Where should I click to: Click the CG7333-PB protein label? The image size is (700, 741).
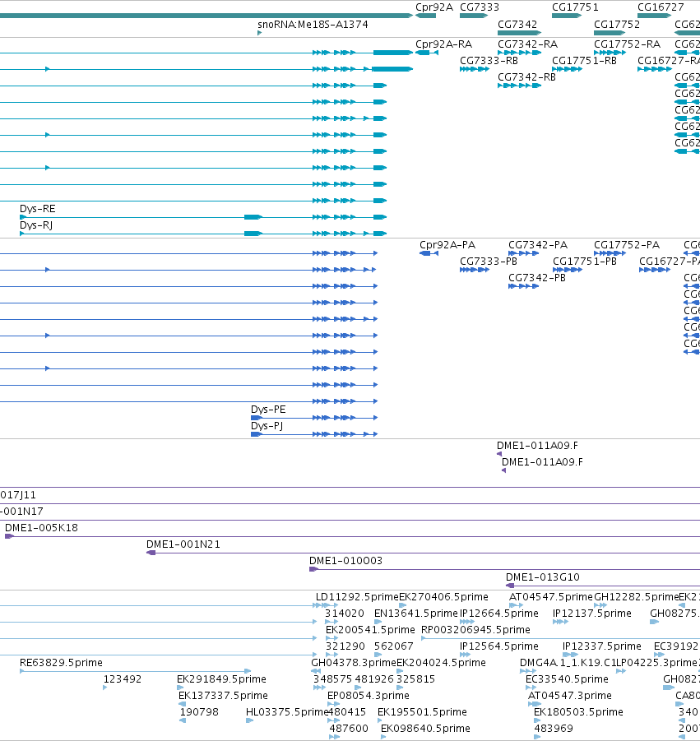(489, 262)
